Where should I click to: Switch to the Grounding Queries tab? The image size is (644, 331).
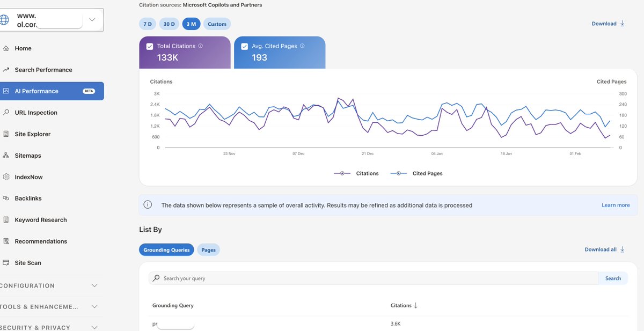(x=166, y=250)
